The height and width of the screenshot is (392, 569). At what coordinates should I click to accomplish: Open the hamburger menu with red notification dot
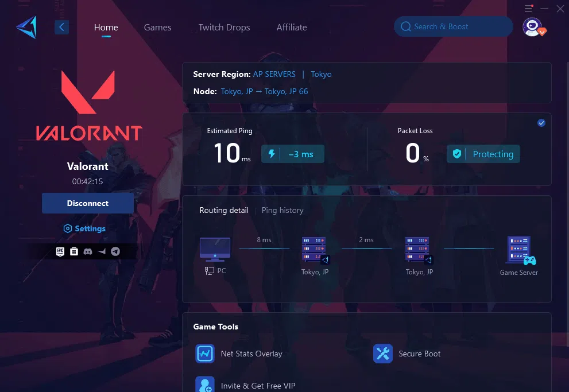pyautogui.click(x=528, y=8)
